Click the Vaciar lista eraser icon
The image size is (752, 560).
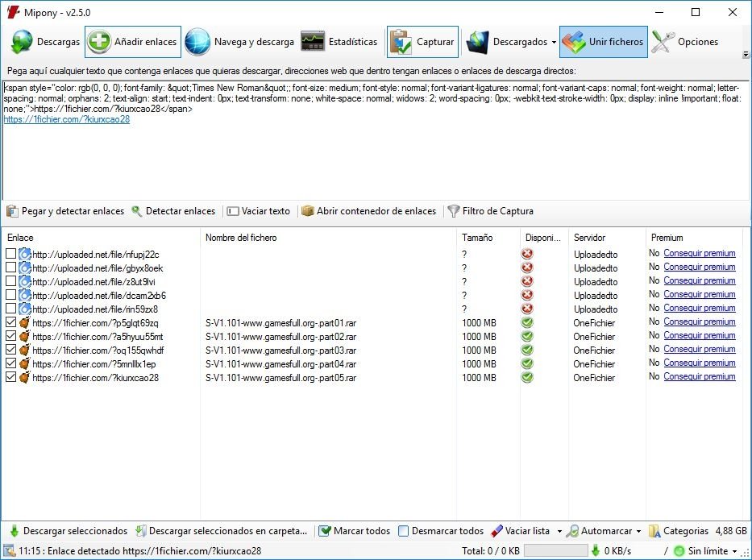496,531
